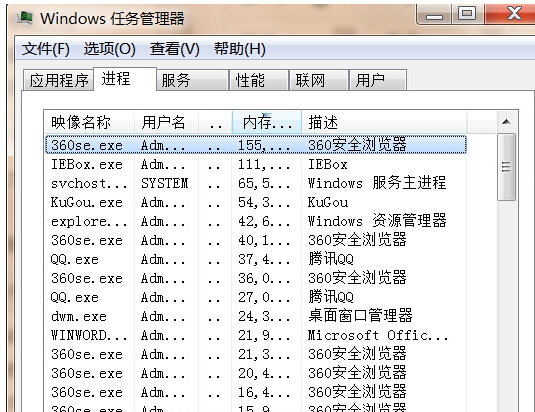Click the 桌面窗口管理器 description cell
The height and width of the screenshot is (412, 535).
tap(360, 316)
